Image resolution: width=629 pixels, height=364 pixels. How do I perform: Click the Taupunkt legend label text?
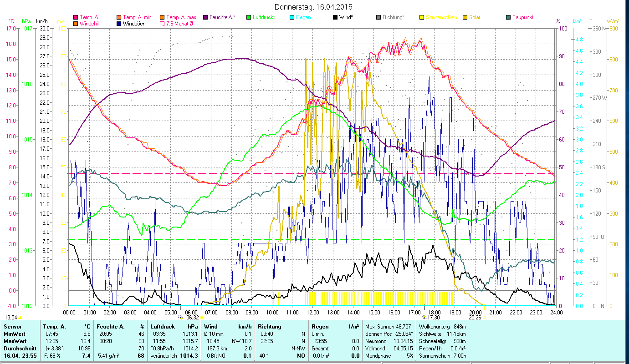523,17
